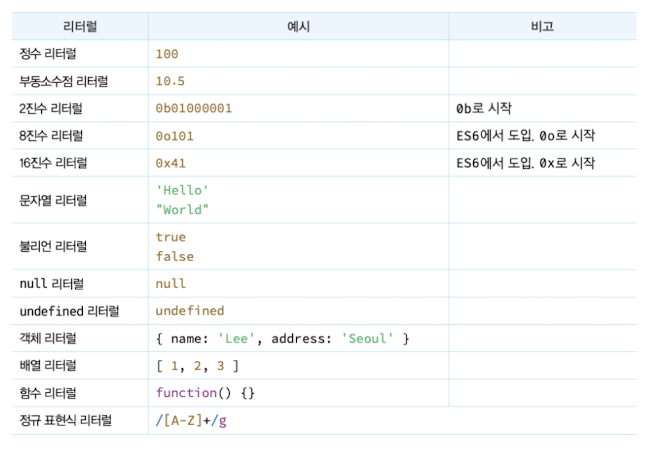Click the '리터럴' column header

pyautogui.click(x=80, y=27)
